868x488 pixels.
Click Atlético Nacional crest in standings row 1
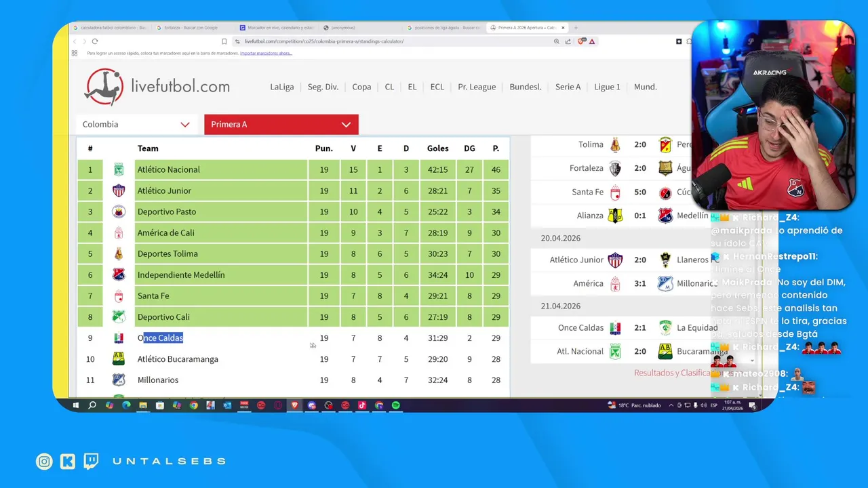click(119, 169)
